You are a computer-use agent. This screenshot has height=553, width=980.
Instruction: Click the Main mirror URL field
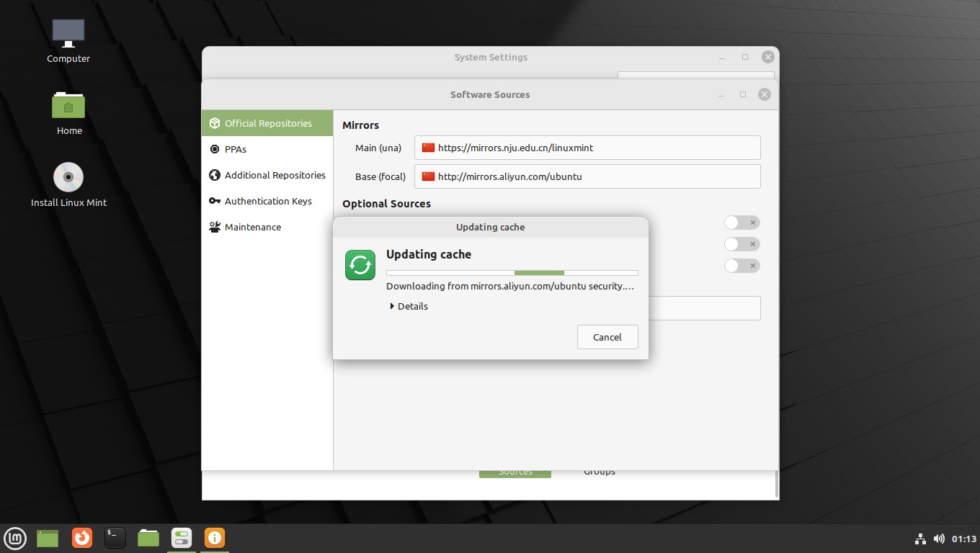[x=587, y=147]
